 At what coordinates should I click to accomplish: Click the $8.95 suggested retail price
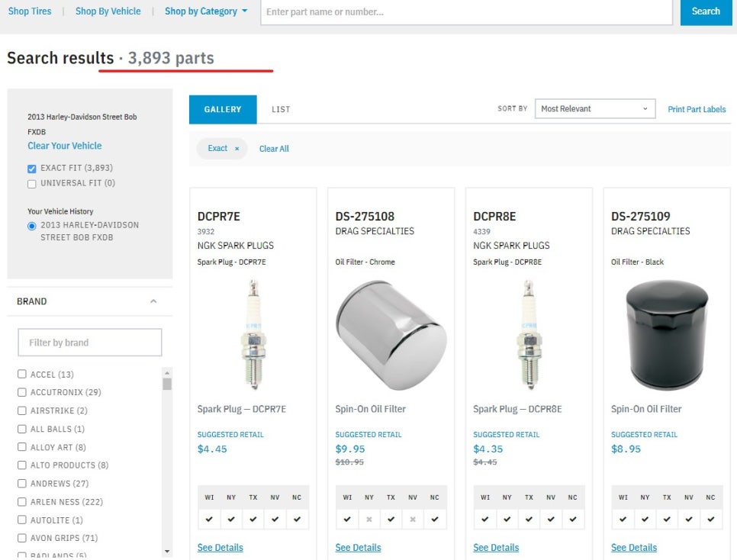[x=626, y=449]
